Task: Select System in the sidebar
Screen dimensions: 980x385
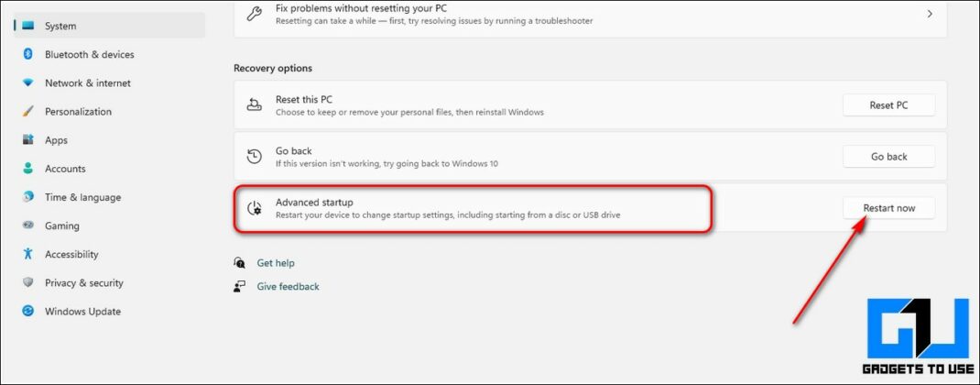Action: pos(60,26)
